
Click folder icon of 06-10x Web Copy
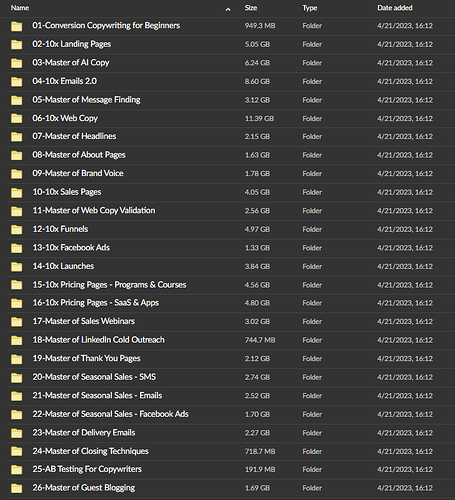click(x=17, y=119)
